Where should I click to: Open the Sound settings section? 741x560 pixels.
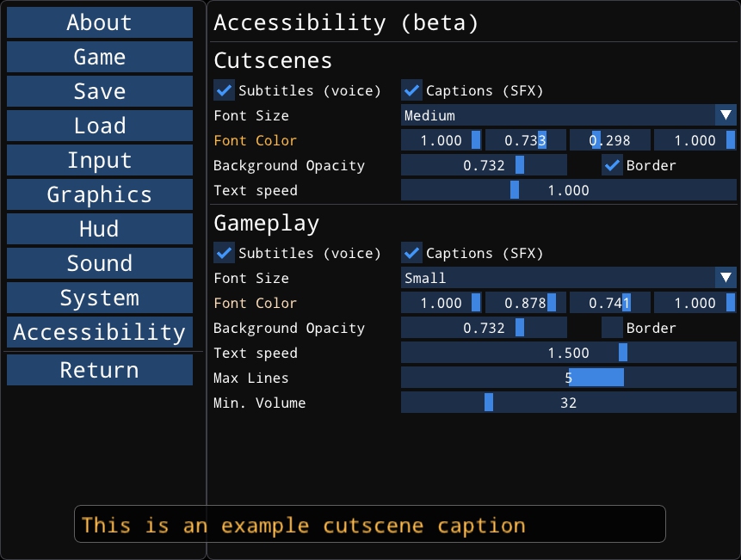click(x=100, y=263)
